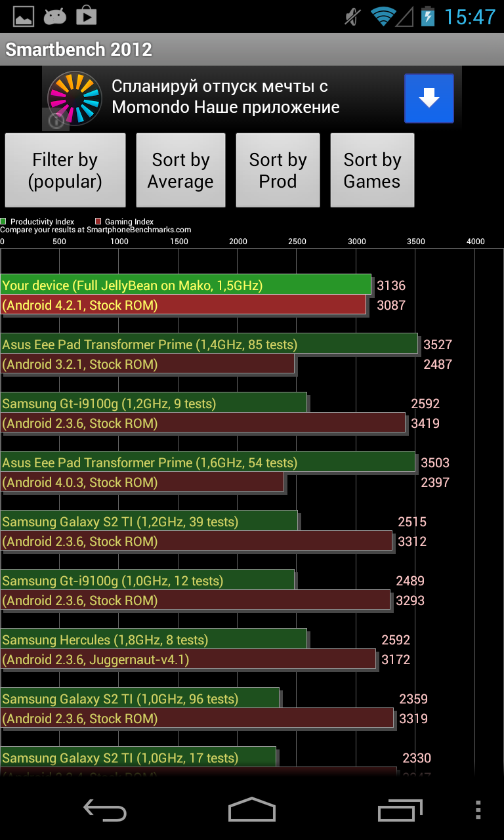Image resolution: width=504 pixels, height=840 pixels.
Task: Tap the 4000 axis label
Action: (x=476, y=241)
